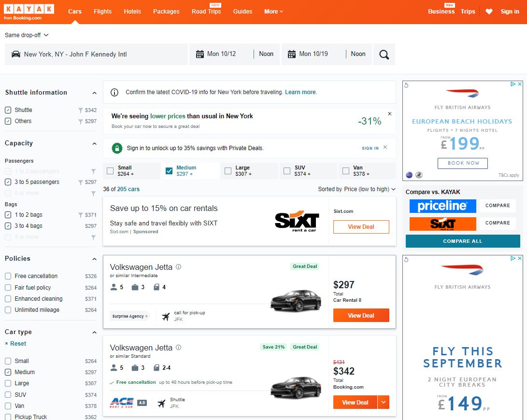Check Small in top car-type bar
This screenshot has width=527, height=420.
coord(110,171)
